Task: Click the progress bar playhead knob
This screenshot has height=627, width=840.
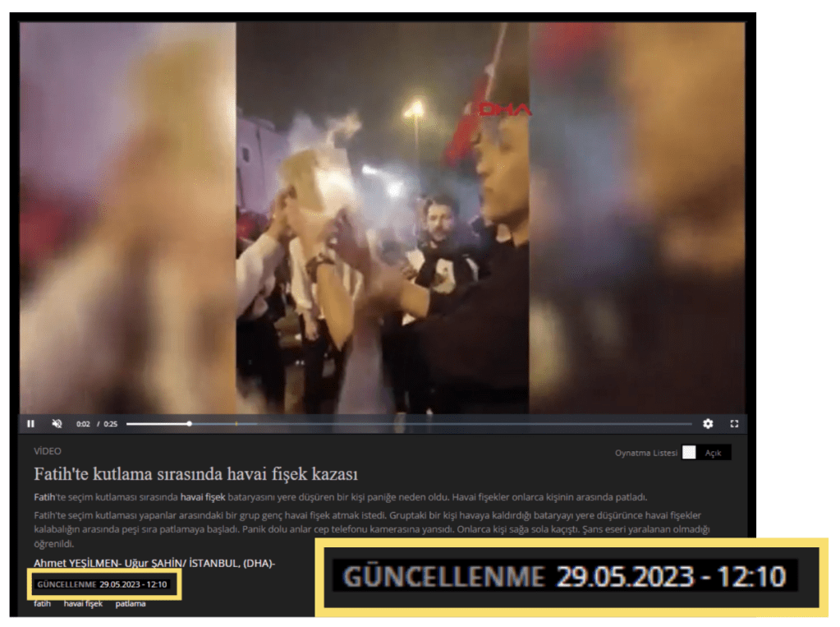Action: click(190, 424)
